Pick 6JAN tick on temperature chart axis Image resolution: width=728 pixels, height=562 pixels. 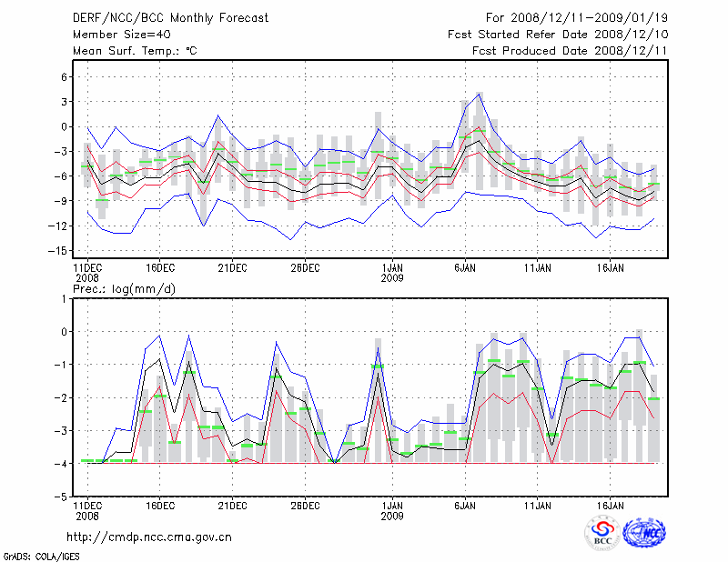pos(465,267)
